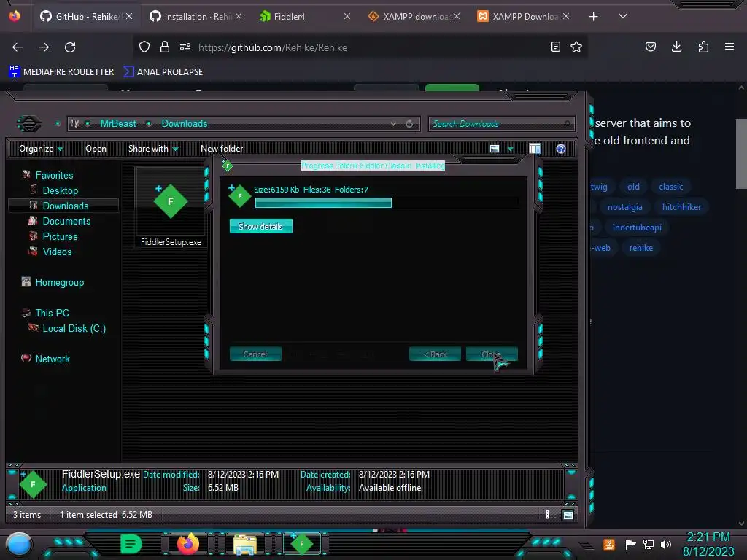Reload the GitHub page

[70, 47]
